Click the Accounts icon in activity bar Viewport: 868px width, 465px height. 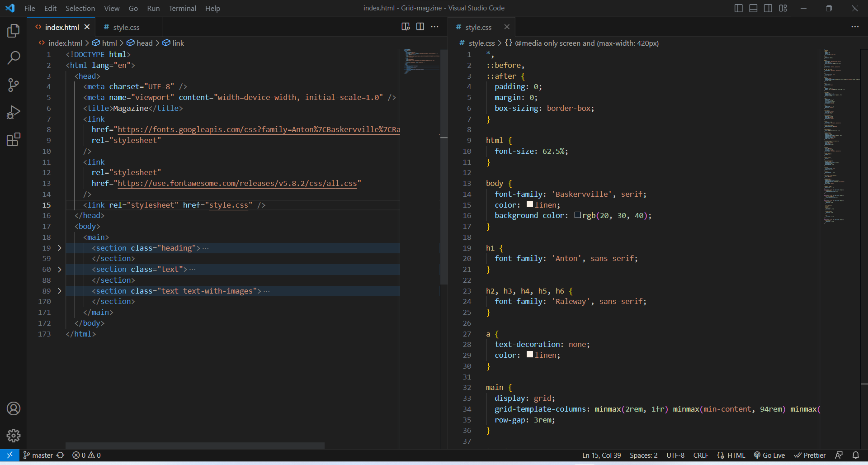(13, 408)
